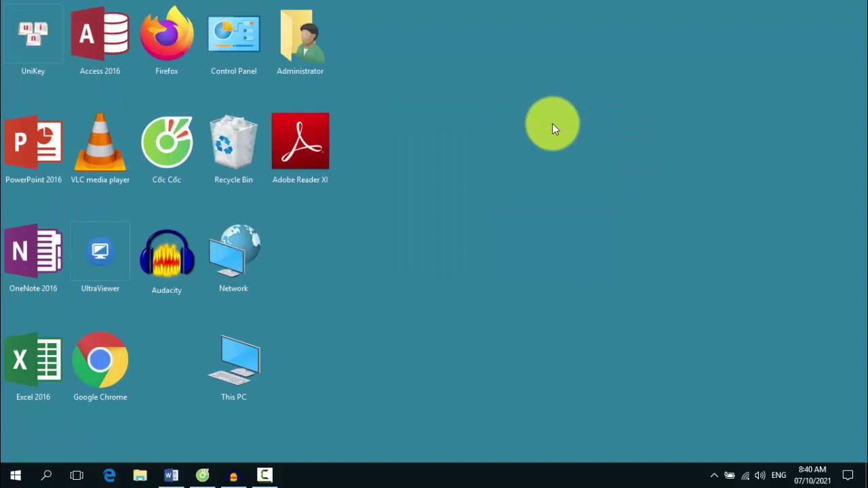The image size is (868, 488).
Task: Open the Windows Start menu
Action: [x=16, y=475]
